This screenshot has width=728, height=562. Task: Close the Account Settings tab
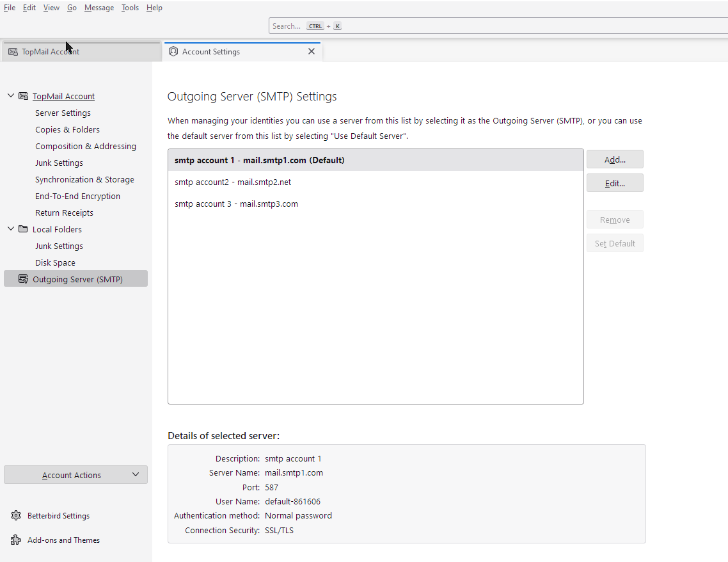click(312, 52)
